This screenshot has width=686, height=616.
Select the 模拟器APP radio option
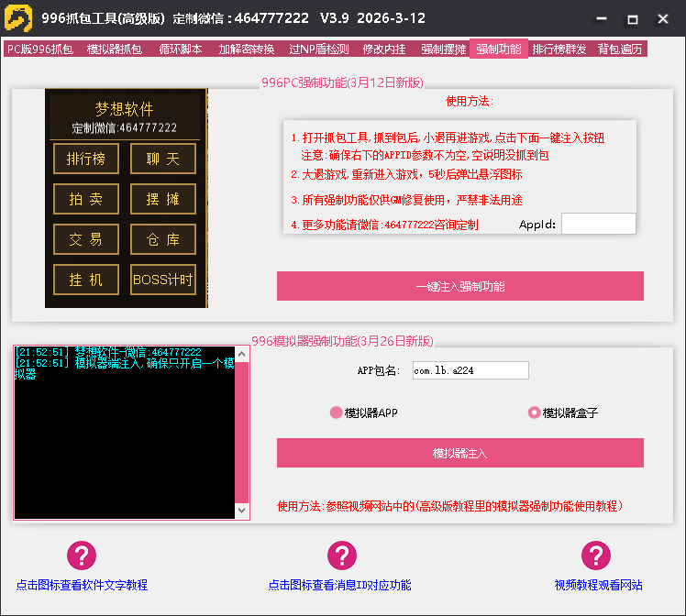(336, 412)
